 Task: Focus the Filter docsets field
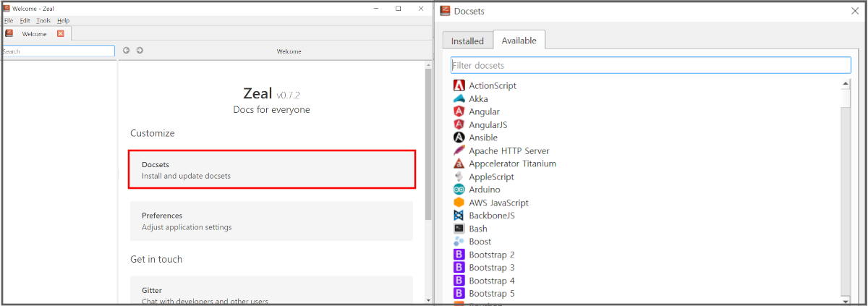point(650,65)
